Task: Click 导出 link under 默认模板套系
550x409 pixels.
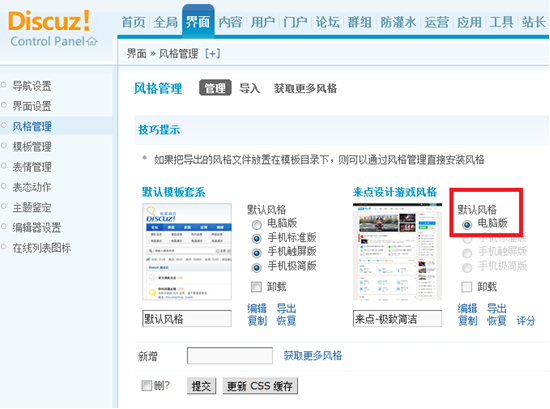Action: tap(286, 308)
